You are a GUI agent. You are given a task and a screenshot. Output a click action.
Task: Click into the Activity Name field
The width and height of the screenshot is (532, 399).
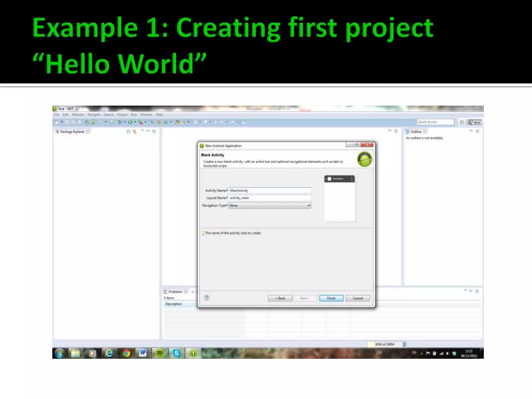tap(269, 191)
